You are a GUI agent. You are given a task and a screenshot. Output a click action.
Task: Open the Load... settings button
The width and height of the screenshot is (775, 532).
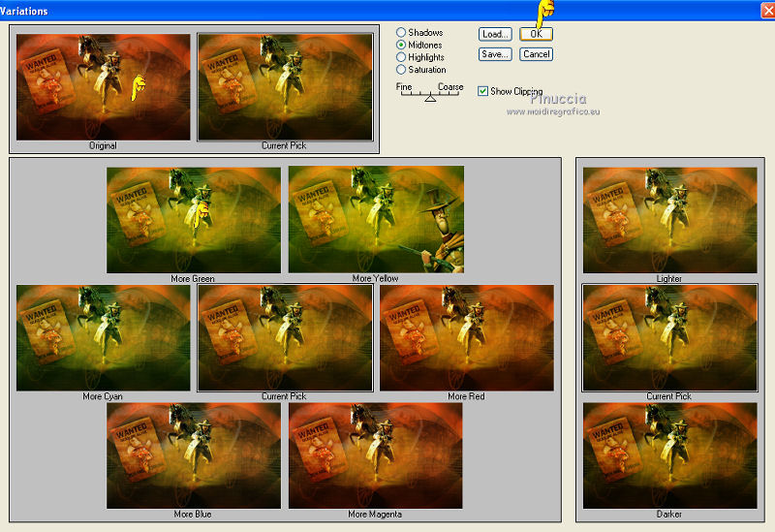(x=495, y=34)
